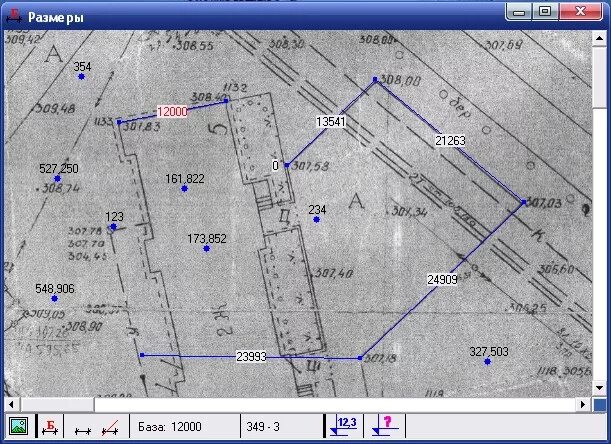Click the blue point labeled 234

(x=316, y=220)
